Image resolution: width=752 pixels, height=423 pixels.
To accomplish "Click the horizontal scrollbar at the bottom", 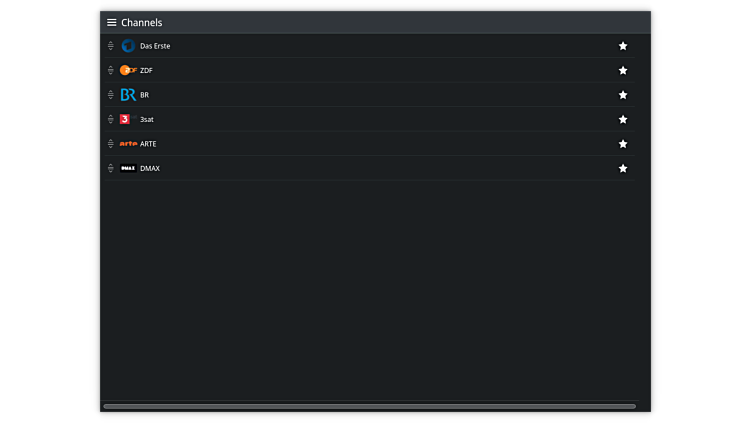I will coord(369,406).
